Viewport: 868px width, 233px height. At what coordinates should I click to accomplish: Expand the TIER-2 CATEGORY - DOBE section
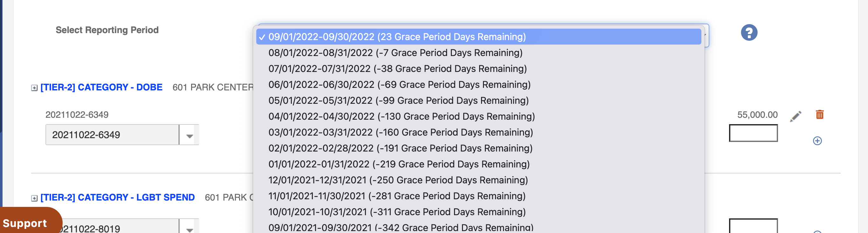coord(34,88)
